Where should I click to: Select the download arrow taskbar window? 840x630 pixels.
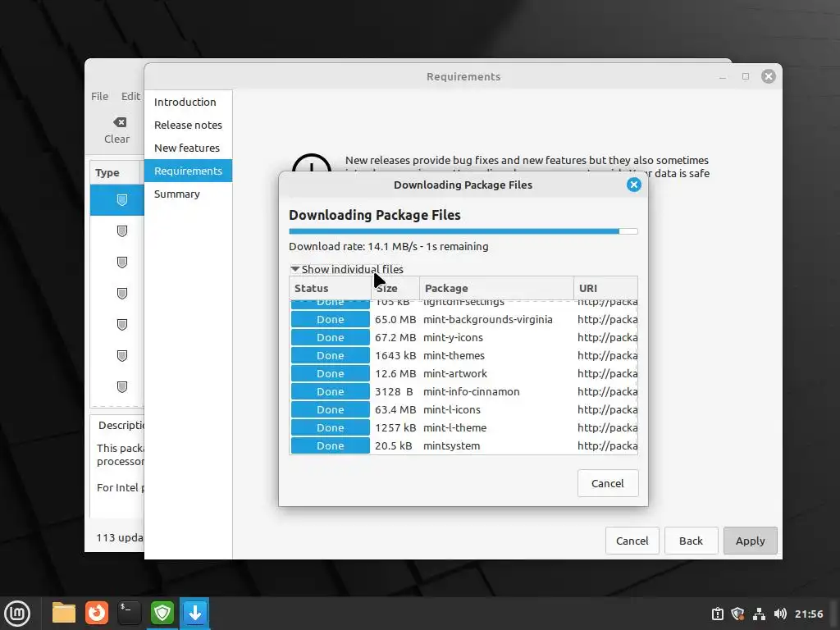pyautogui.click(x=195, y=613)
